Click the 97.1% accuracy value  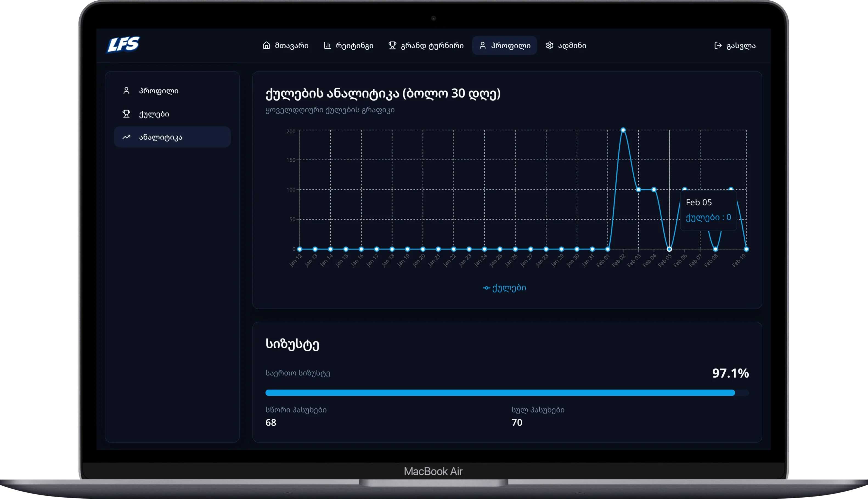pyautogui.click(x=730, y=373)
